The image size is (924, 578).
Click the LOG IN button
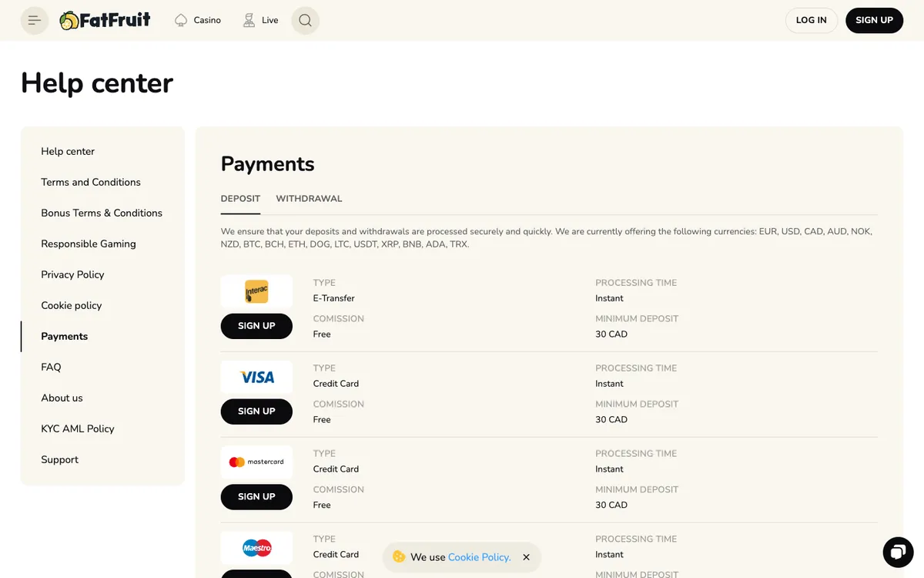pyautogui.click(x=812, y=20)
